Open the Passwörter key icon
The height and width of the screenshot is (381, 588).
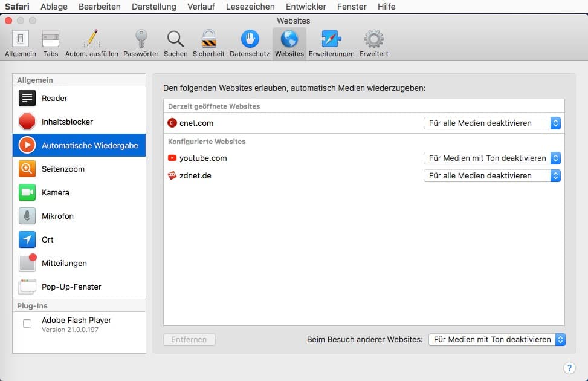click(x=141, y=44)
